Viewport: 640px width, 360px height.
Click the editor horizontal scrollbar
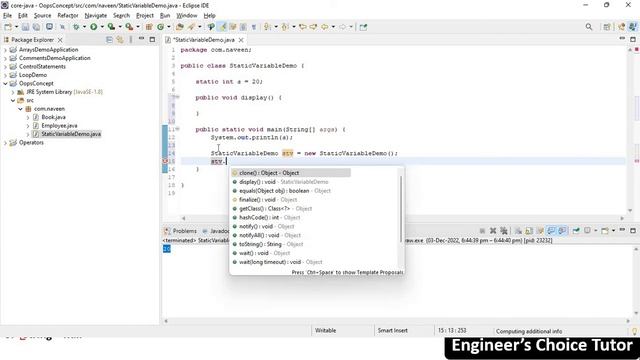[402, 218]
